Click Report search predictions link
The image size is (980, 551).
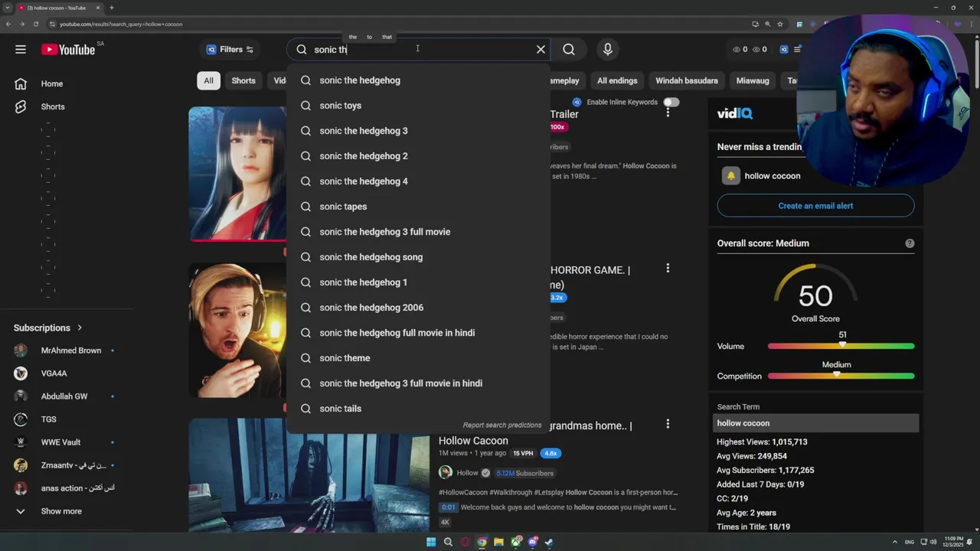pos(501,425)
